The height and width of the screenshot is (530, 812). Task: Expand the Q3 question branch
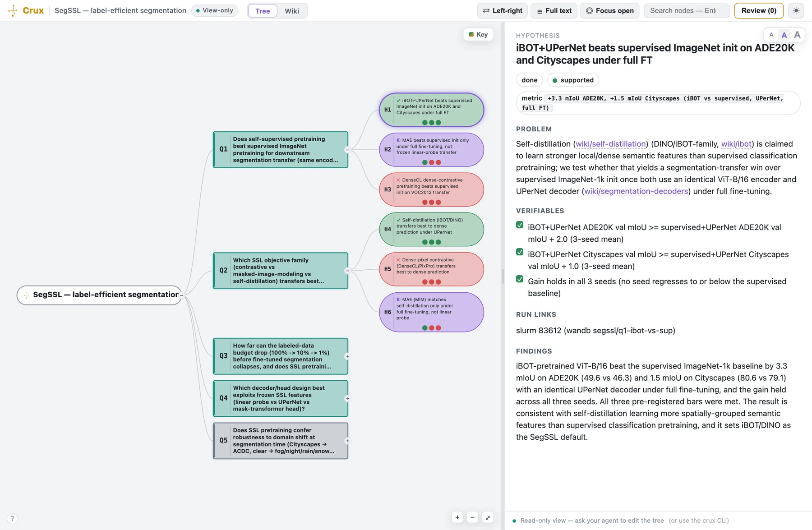347,356
